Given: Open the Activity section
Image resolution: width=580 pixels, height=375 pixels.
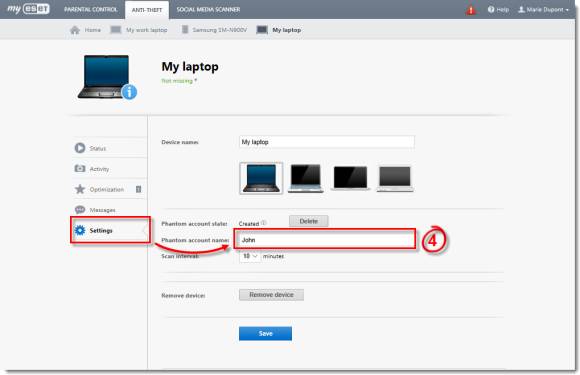Looking at the screenshot, I should click(x=110, y=169).
